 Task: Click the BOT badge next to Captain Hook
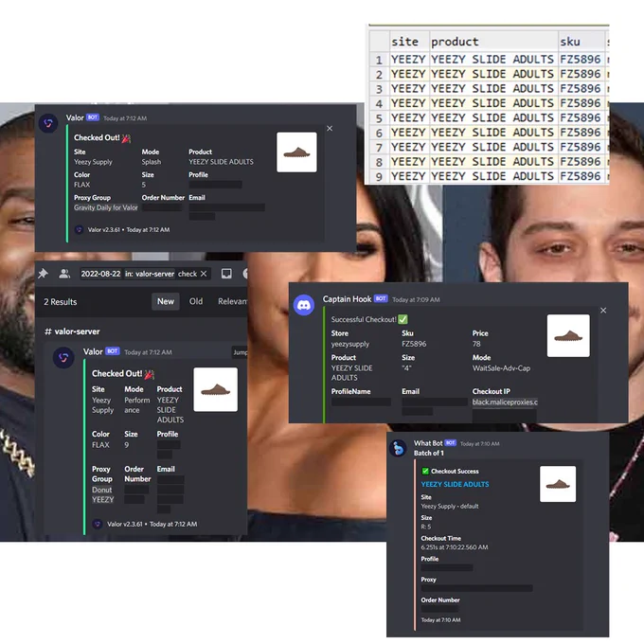tap(381, 298)
